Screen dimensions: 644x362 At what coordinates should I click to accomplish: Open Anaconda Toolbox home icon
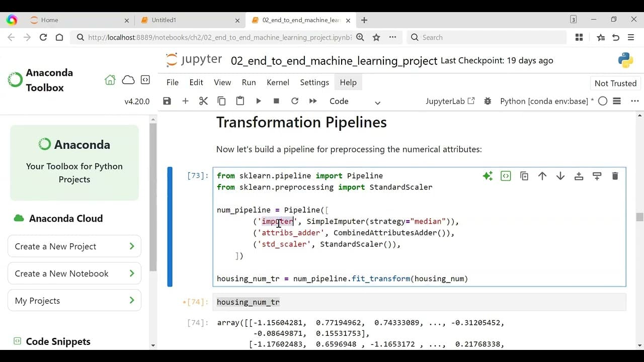(110, 80)
